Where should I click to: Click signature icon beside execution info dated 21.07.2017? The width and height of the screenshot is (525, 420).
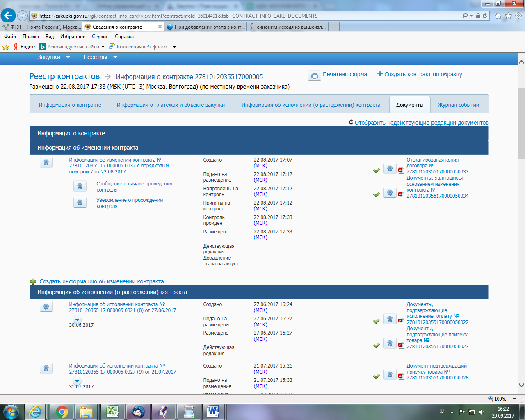pyautogui.click(x=46, y=368)
